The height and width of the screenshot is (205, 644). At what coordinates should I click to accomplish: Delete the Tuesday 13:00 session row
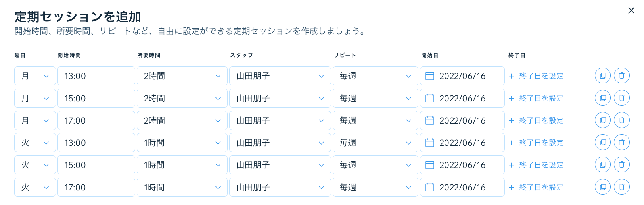point(622,142)
